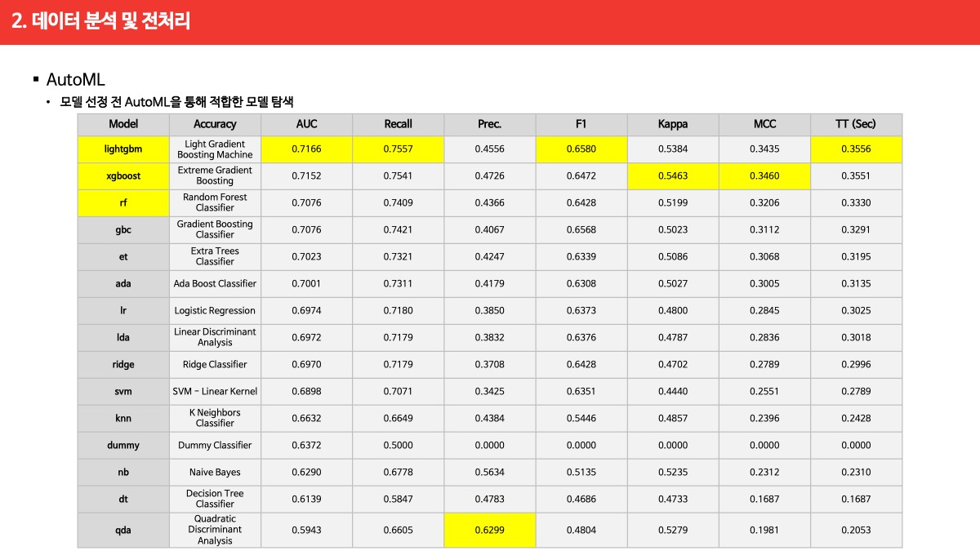This screenshot has width=980, height=551.
Task: Click highlighted AUC value 0.7166
Action: [x=306, y=149]
